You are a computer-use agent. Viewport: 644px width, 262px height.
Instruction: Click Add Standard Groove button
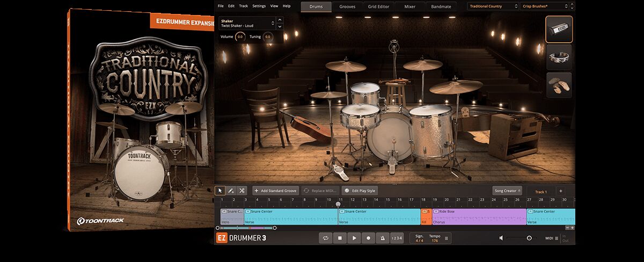coord(276,191)
